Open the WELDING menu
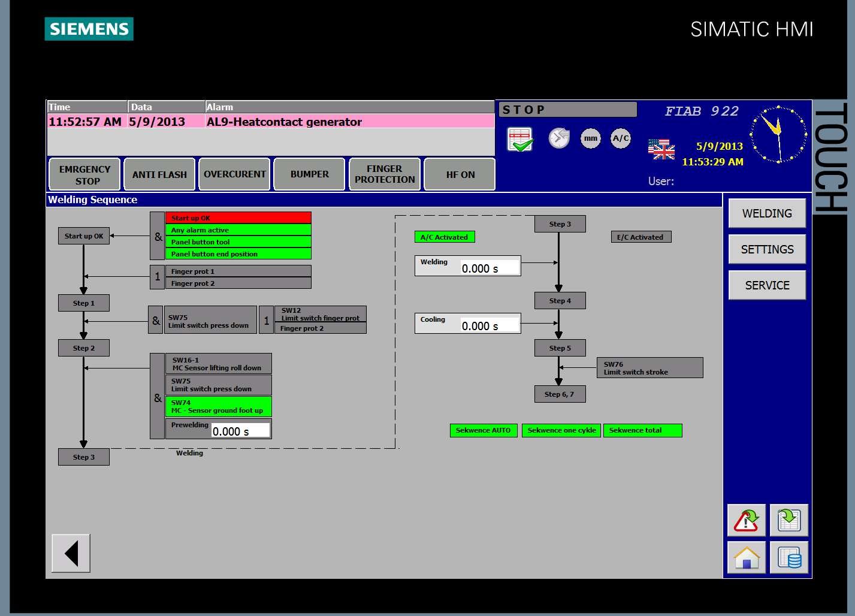 767,213
